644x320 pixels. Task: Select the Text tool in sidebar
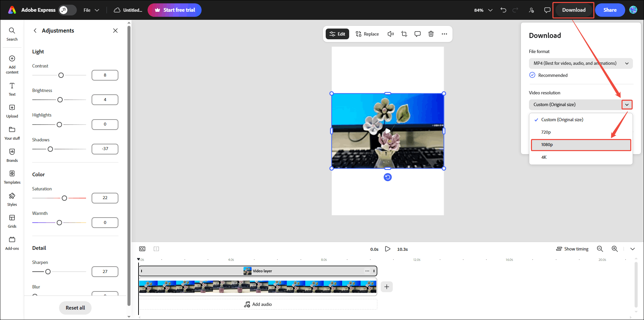[x=12, y=89]
